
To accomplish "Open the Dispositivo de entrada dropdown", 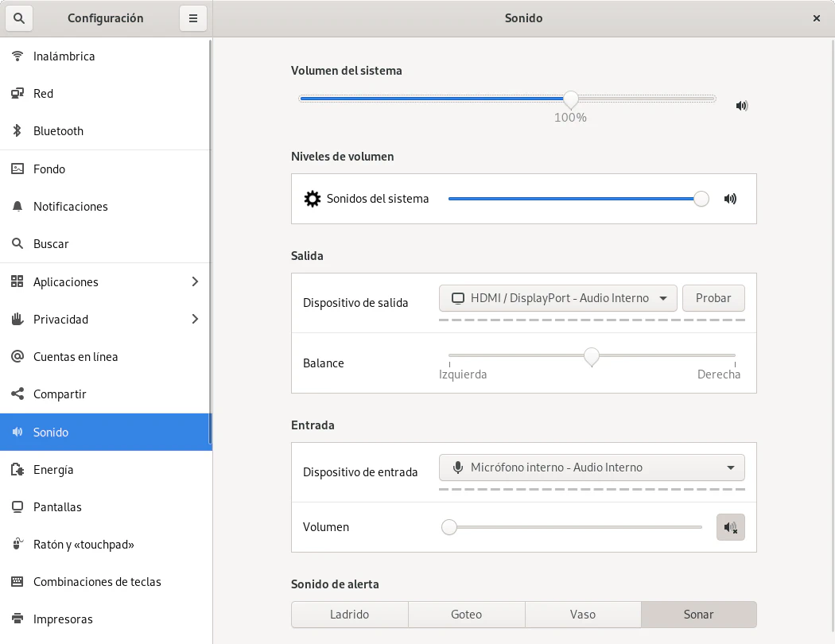I will tap(591, 467).
